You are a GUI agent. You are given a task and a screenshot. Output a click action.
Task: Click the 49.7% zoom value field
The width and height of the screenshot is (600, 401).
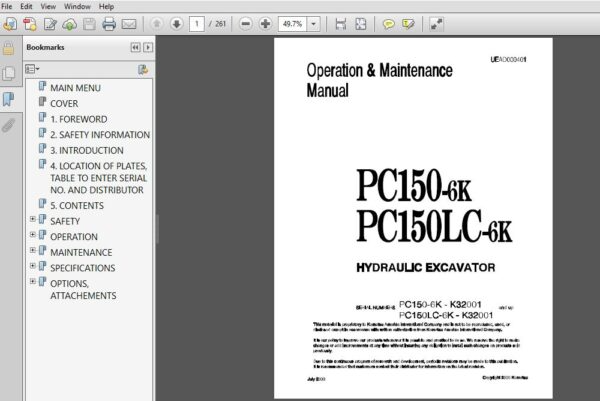point(292,24)
